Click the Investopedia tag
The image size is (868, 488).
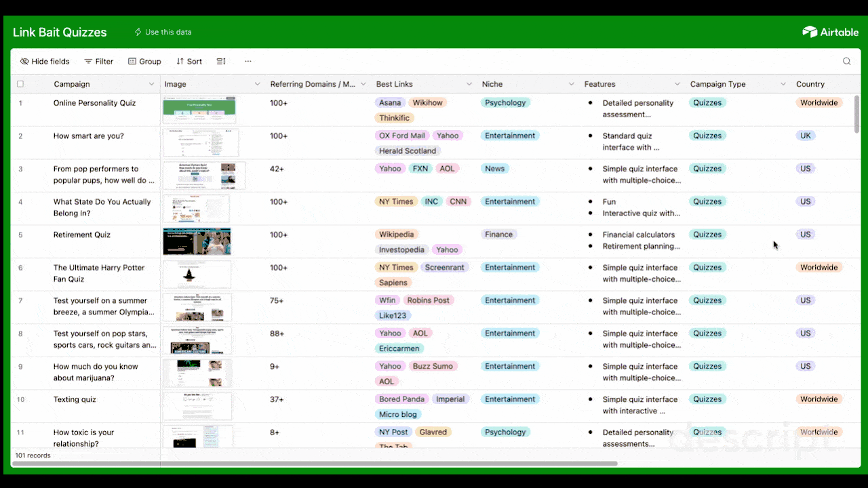coord(402,249)
